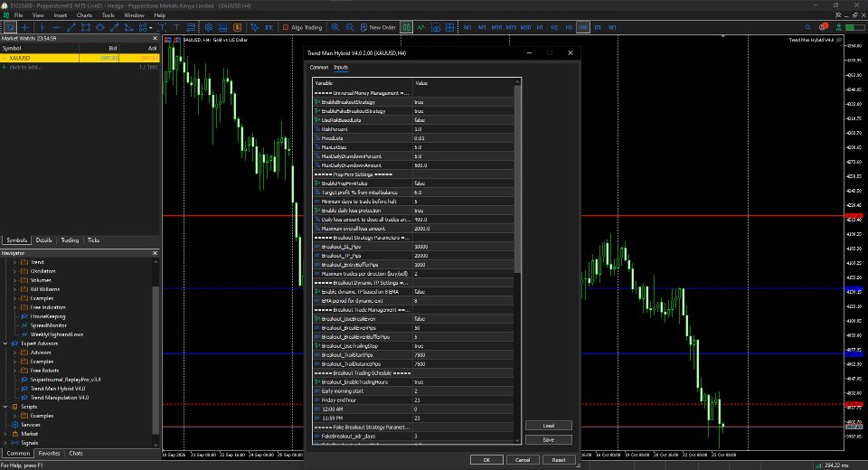The width and height of the screenshot is (868, 470).
Task: Open the MetaEditor IDE
Action: (269, 27)
